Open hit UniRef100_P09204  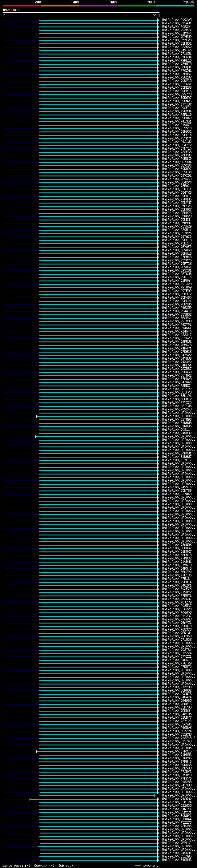pyautogui.click(x=176, y=26)
